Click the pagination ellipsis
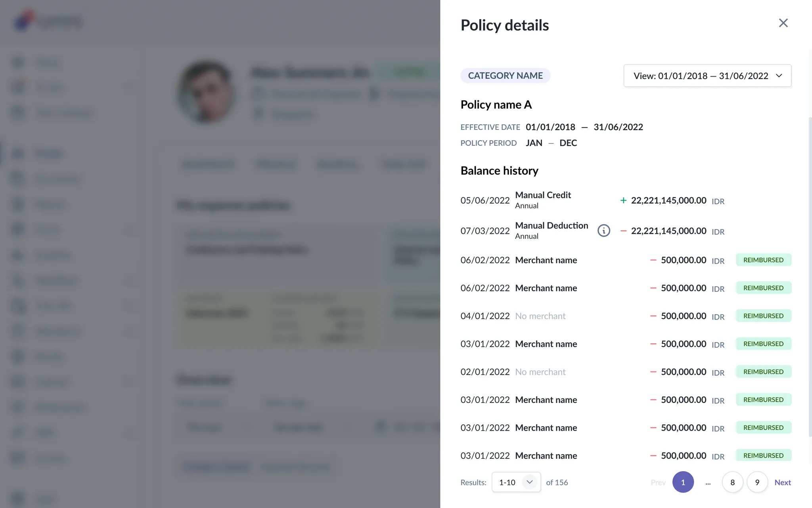Screen dimensions: 812x508 pos(708,482)
